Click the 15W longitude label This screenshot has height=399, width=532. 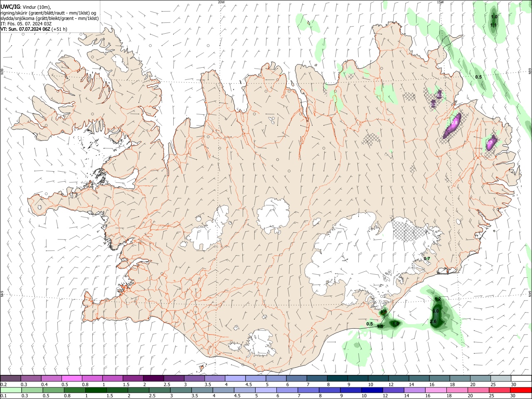coord(440,2)
